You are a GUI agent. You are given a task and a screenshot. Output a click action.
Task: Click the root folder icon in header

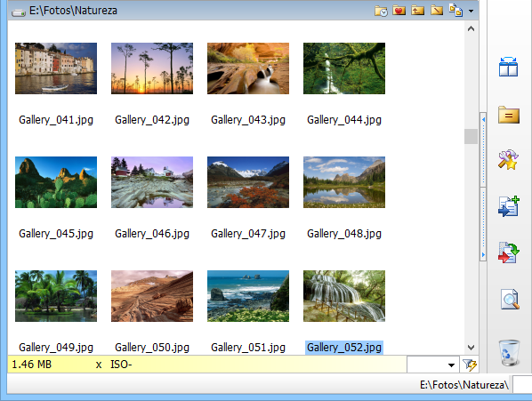click(x=437, y=10)
